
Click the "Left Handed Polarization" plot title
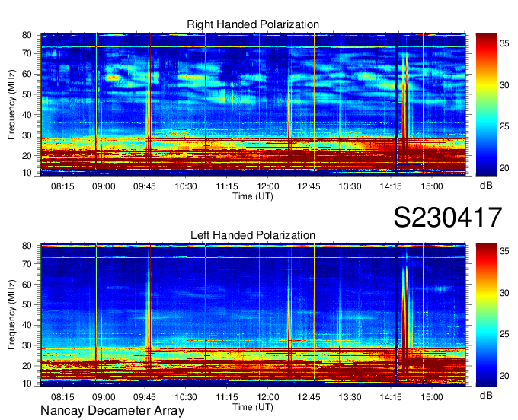[x=253, y=235]
